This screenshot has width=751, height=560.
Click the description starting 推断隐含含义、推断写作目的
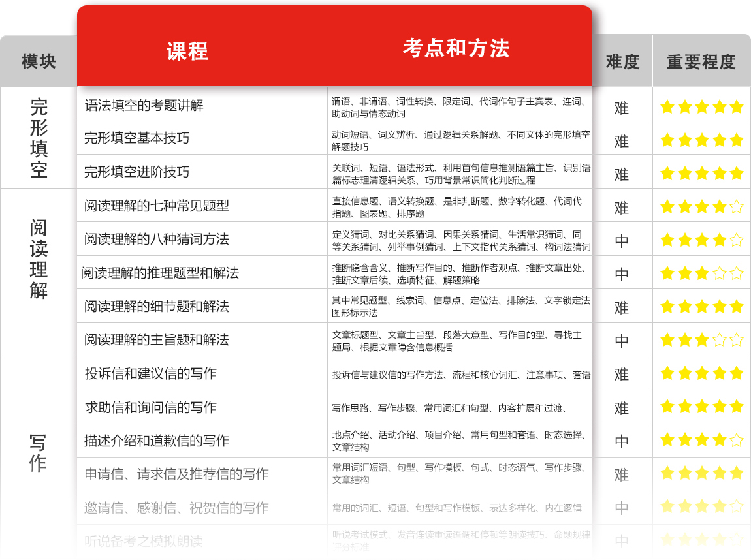(458, 273)
